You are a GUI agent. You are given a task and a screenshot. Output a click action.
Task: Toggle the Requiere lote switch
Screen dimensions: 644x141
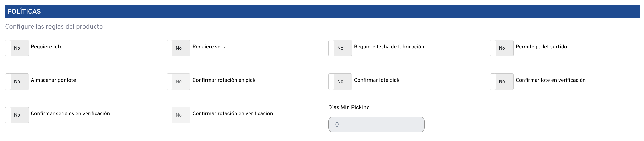[17, 48]
